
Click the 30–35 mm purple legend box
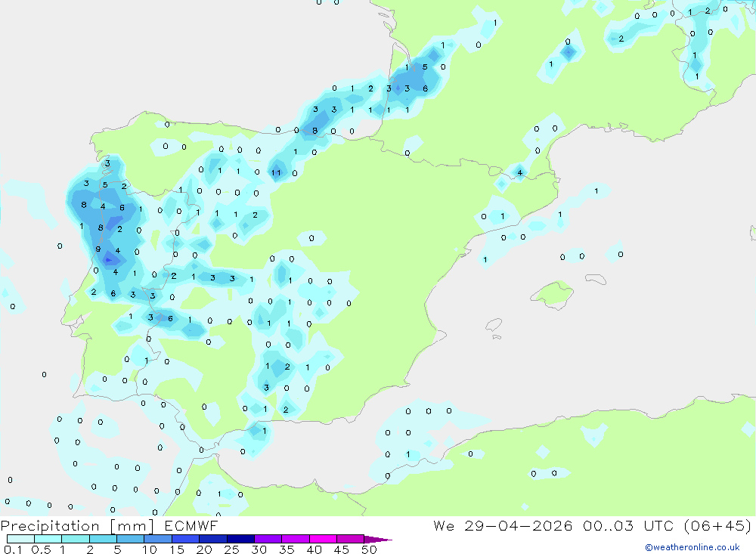point(268,539)
